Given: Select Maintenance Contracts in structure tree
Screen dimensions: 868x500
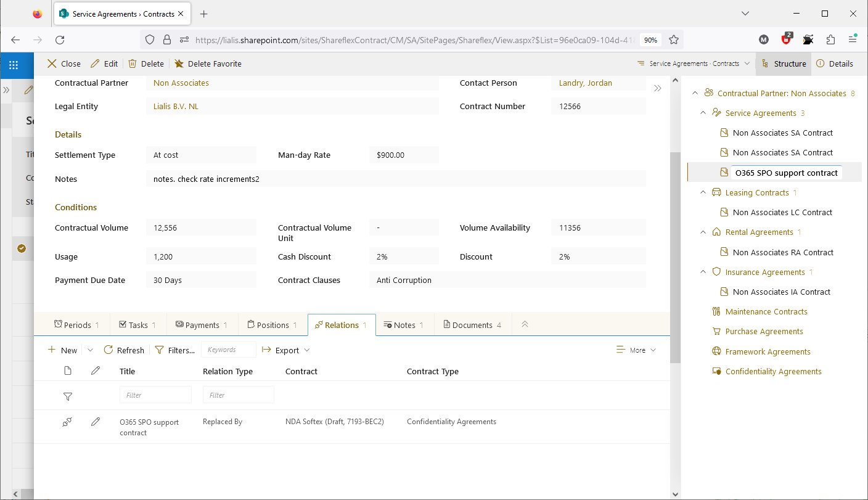Looking at the screenshot, I should click(x=766, y=311).
